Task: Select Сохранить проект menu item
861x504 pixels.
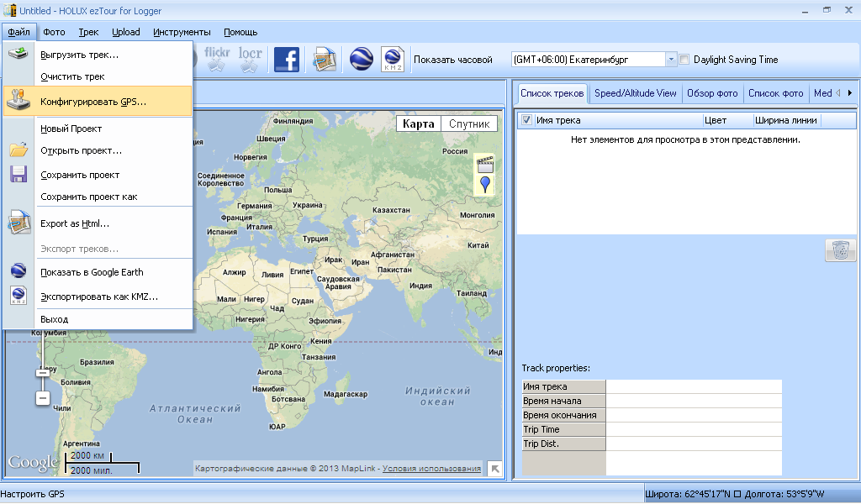Action: 98,175
